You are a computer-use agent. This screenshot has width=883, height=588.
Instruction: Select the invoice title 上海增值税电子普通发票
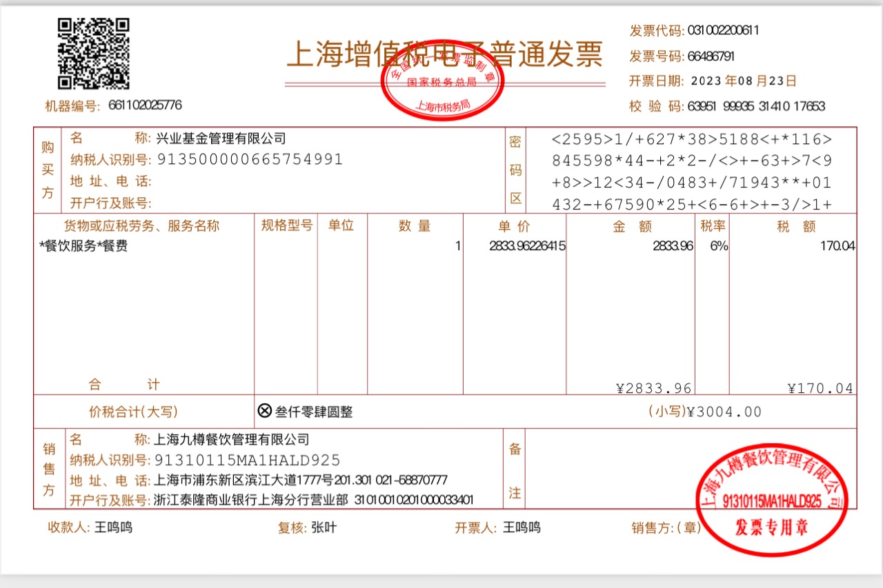click(x=445, y=54)
